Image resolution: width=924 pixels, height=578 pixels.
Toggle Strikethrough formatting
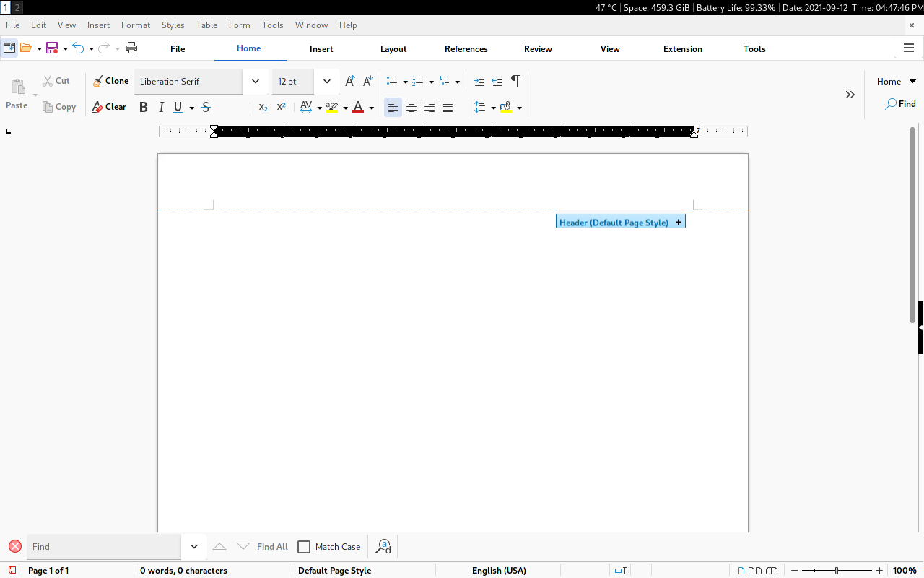pos(206,108)
